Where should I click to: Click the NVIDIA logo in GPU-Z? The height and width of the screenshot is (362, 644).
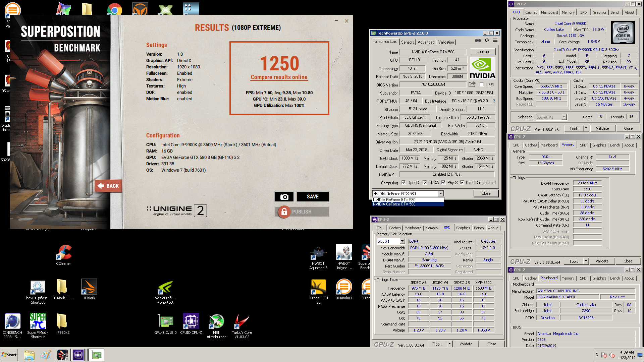[x=482, y=68]
